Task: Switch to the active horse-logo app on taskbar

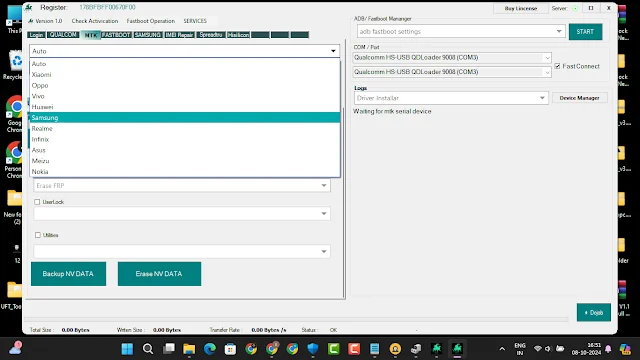Action: [457, 349]
